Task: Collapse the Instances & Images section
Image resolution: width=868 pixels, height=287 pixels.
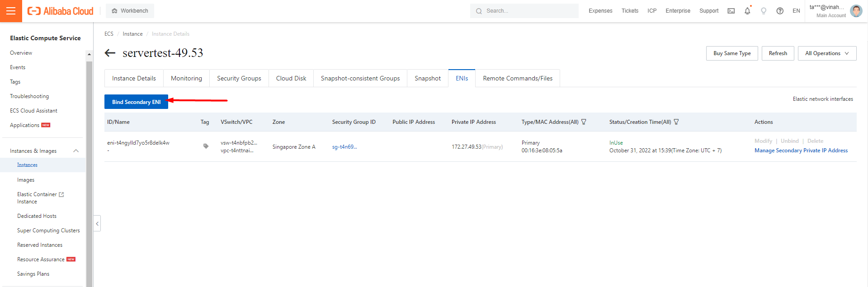Action: pyautogui.click(x=76, y=151)
